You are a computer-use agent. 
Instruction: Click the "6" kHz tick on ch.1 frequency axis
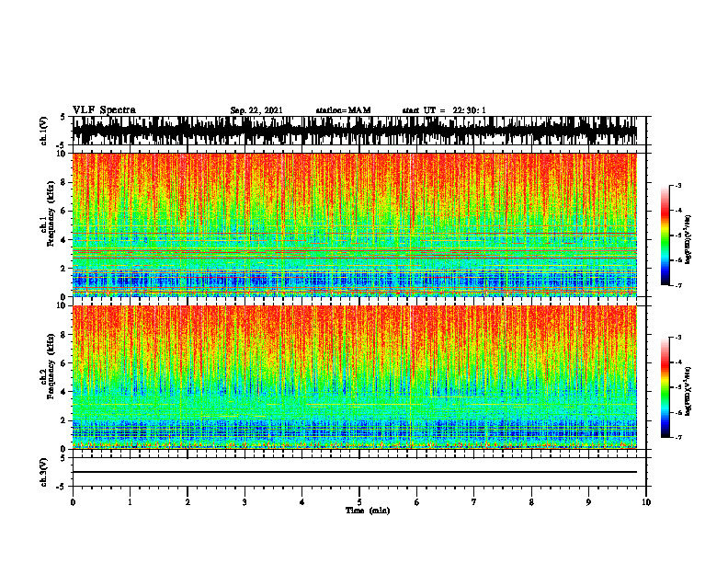[x=64, y=212]
